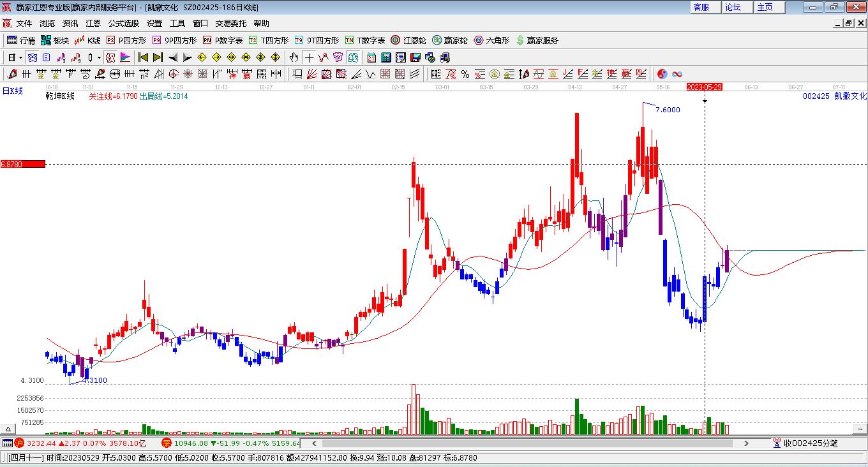Open the 帮助 menu

pyautogui.click(x=262, y=23)
